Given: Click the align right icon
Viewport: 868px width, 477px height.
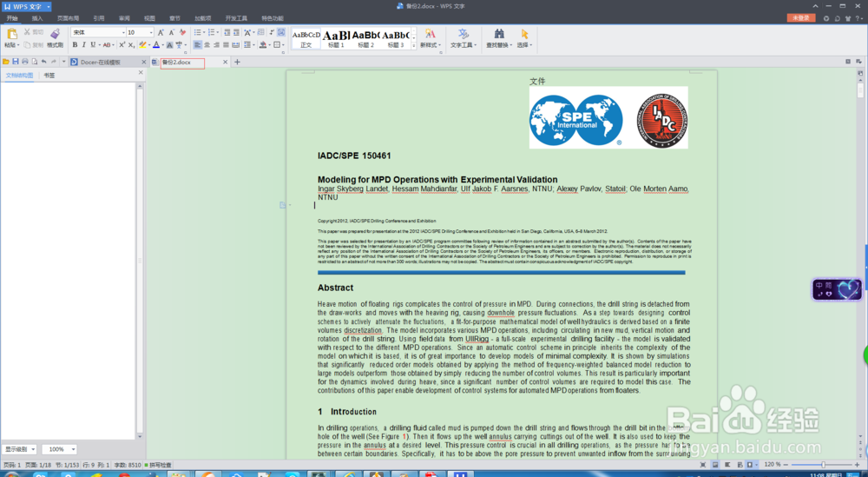Looking at the screenshot, I should coord(216,45).
